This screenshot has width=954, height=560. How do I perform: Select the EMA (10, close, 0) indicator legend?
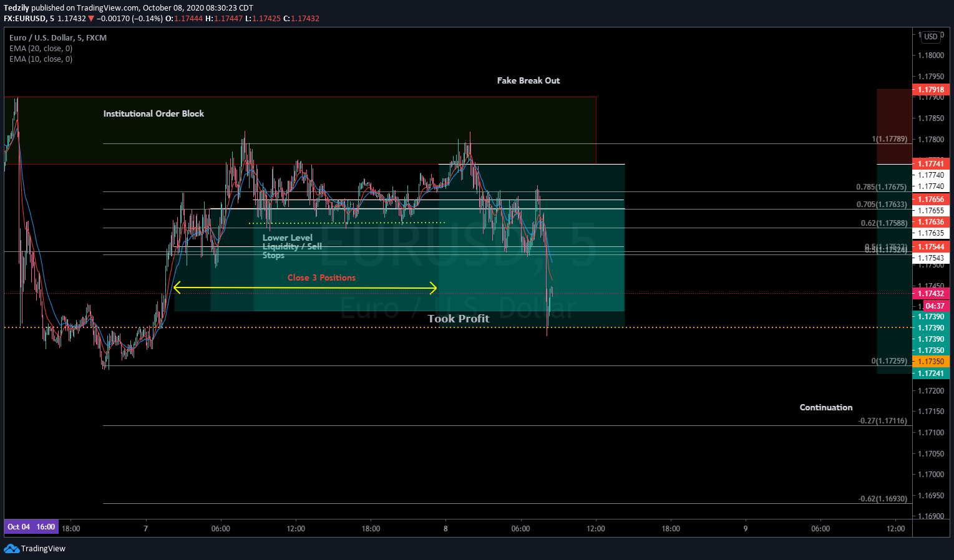click(x=41, y=59)
